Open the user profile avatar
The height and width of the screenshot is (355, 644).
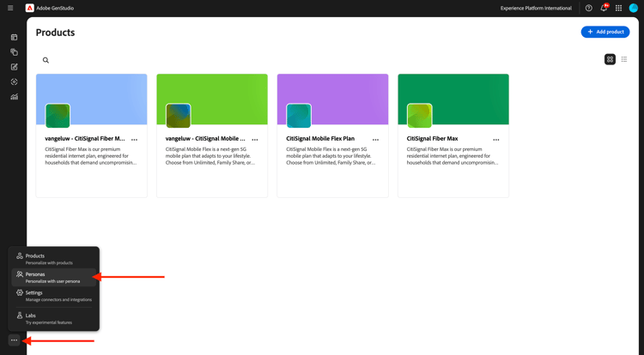634,9
